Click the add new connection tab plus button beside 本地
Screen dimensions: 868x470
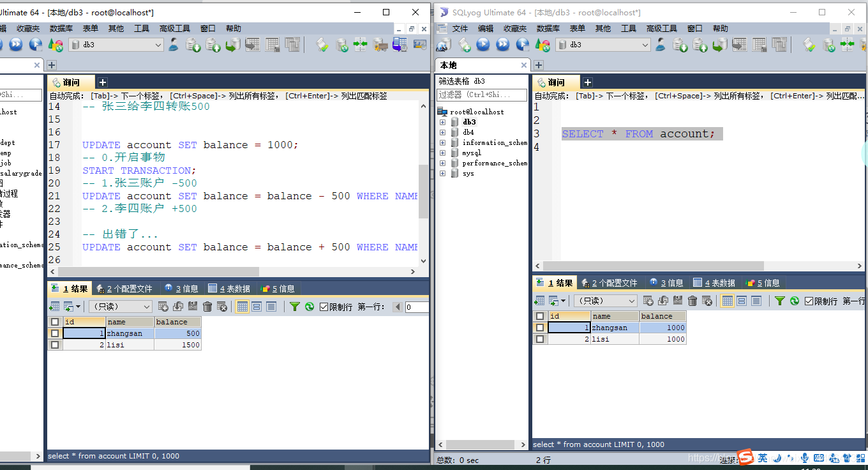tap(539, 65)
